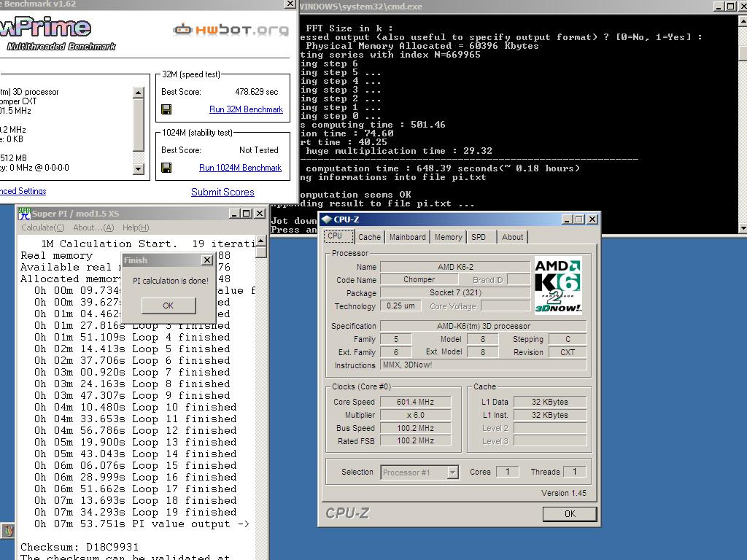Click the CPU-Z title bar icon
Screen dimensions: 747x560
click(326, 219)
